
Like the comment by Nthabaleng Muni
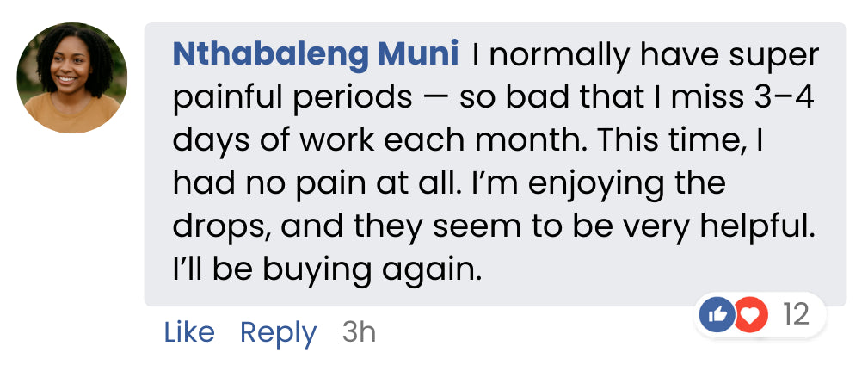pos(189,332)
